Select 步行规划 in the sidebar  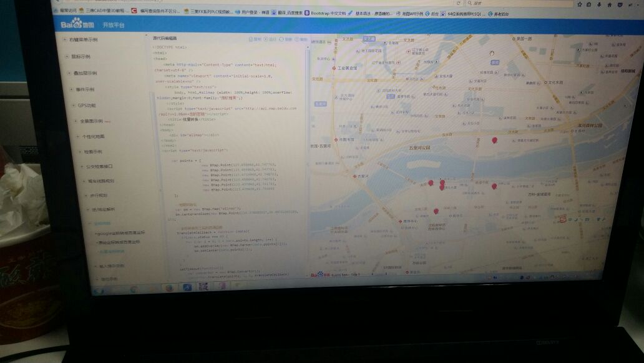pos(99,196)
